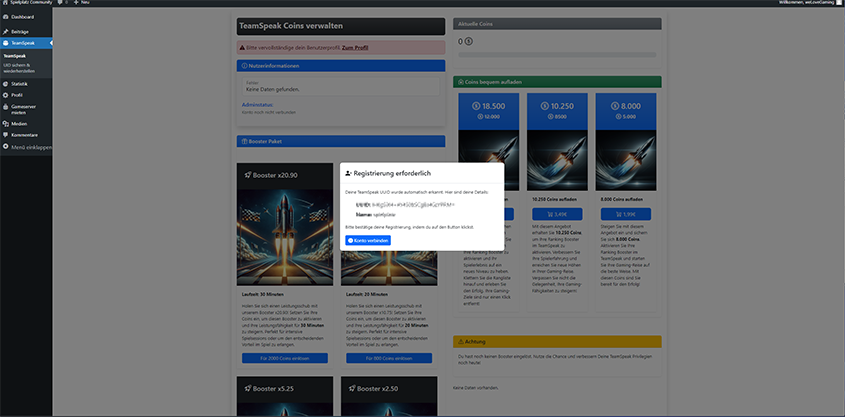Screen dimensions: 845x417
Task: Click the warning triangle in profile alert
Action: pos(243,48)
